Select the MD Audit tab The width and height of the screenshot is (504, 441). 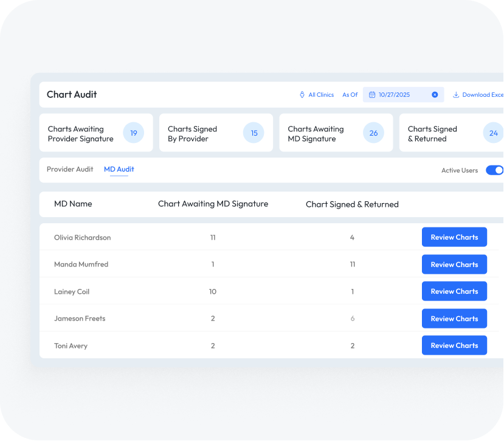point(119,169)
